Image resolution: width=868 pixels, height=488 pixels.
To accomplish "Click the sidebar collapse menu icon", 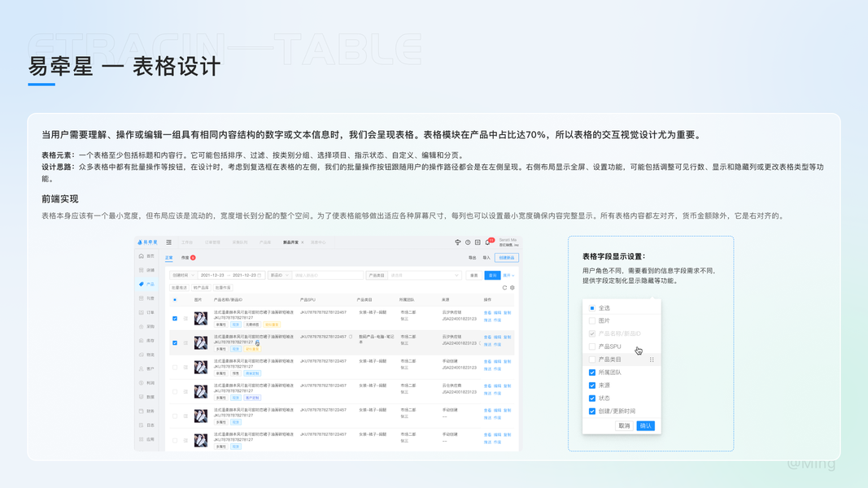I will 169,242.
